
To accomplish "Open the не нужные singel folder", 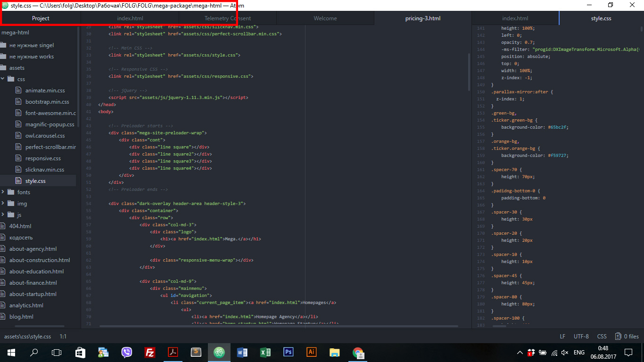I will (32, 45).
